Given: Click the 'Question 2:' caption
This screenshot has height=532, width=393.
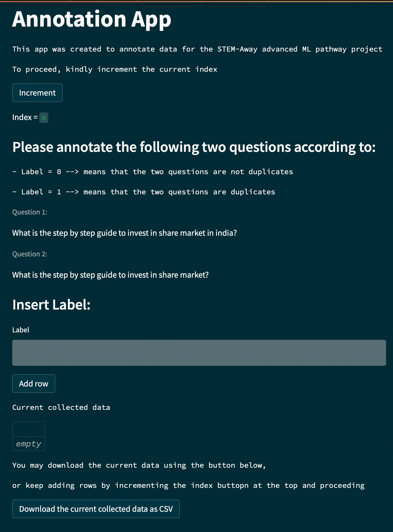Looking at the screenshot, I should tap(30, 254).
